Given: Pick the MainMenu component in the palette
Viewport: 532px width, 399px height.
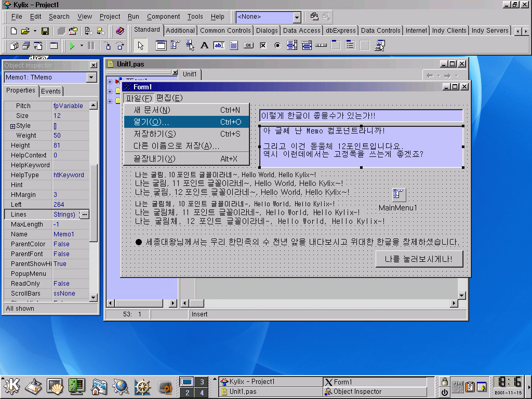Looking at the screenshot, I should (175, 45).
